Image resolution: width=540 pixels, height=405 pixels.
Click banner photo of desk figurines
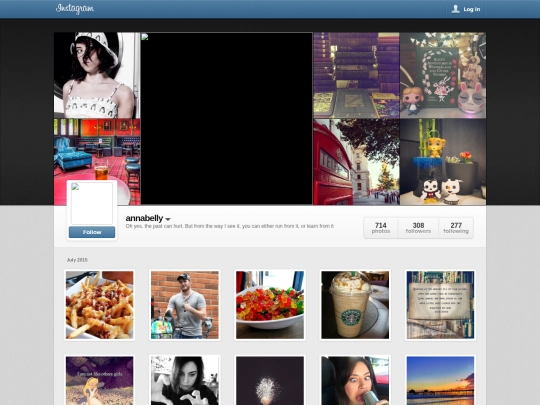443,162
